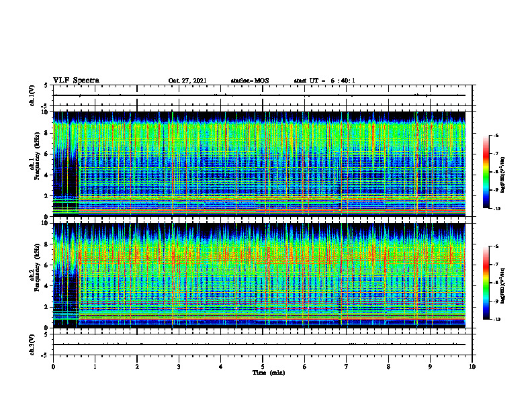
Task: Click the ch.1 color bar log(PSD) unit label
Action: pyautogui.click(x=503, y=175)
